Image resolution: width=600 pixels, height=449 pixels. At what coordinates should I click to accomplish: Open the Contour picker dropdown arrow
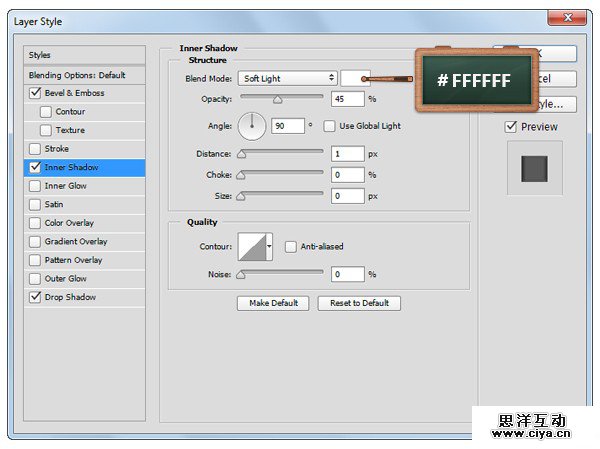(x=269, y=246)
